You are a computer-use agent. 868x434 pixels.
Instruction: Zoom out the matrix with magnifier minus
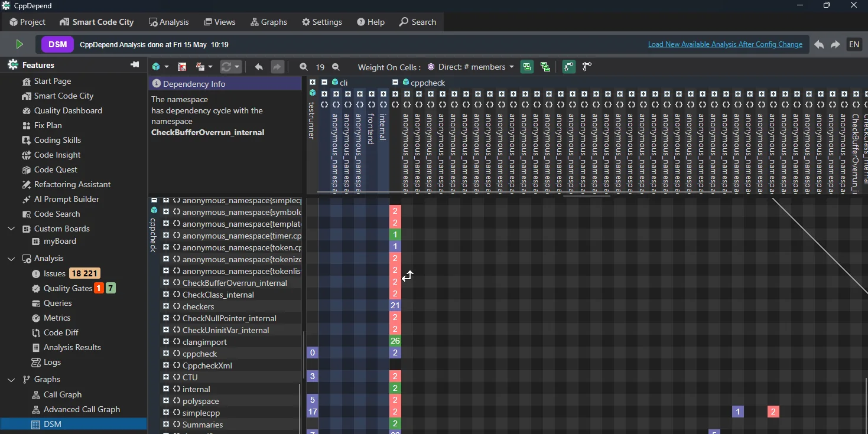tap(336, 67)
